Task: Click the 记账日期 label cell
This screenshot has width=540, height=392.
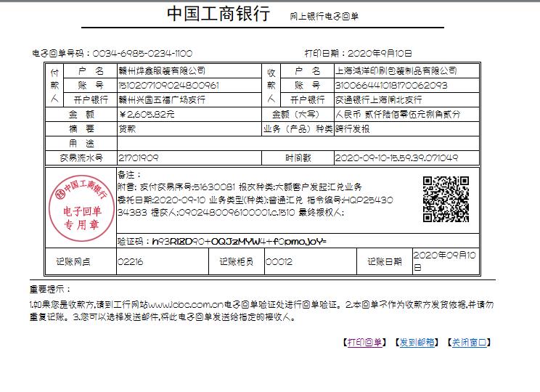Action: click(x=385, y=262)
